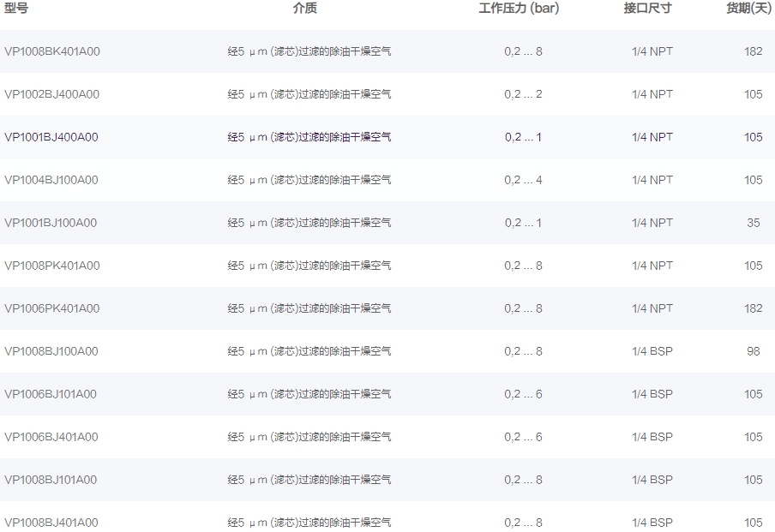Click pressure 0,2 ... 4 for VP1004BJ100A00
Viewport: 775px width, 532px height.
tap(524, 180)
